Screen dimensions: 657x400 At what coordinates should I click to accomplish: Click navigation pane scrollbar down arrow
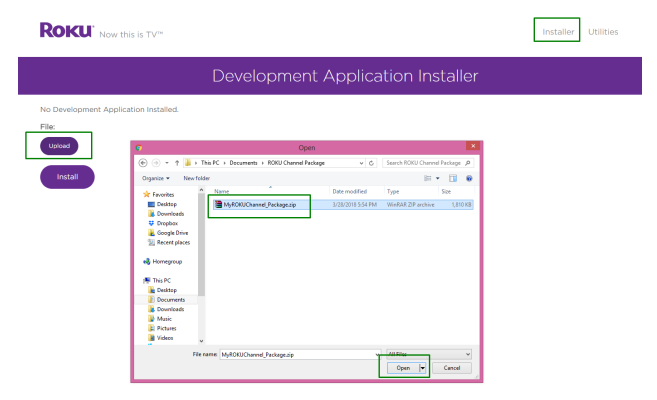[x=201, y=341]
